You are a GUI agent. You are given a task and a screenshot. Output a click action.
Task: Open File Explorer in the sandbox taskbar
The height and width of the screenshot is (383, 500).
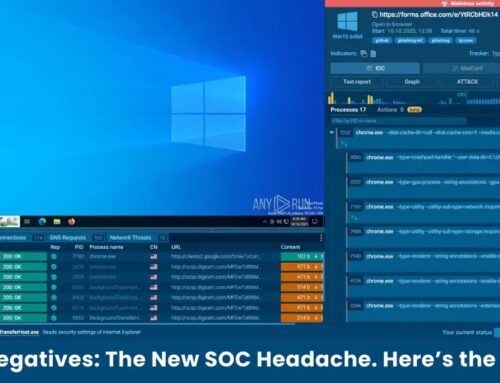click(57, 222)
